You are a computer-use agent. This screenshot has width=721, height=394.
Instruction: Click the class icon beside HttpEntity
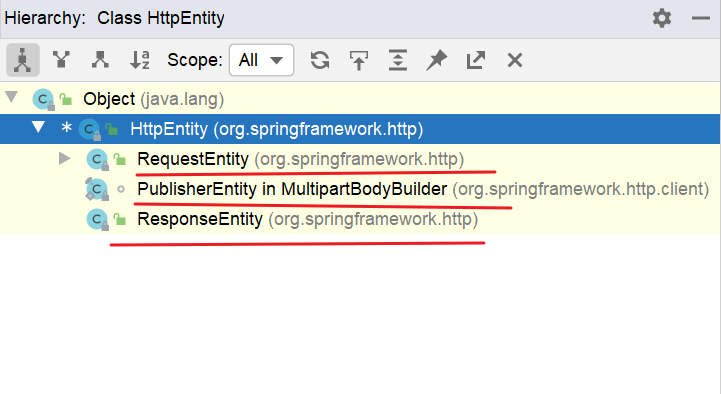click(90, 130)
